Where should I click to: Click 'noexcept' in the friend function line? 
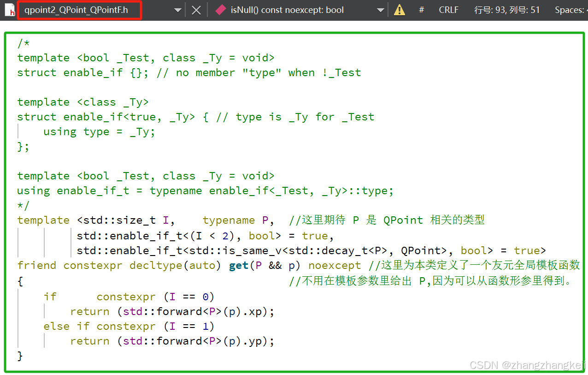pyautogui.click(x=335, y=266)
